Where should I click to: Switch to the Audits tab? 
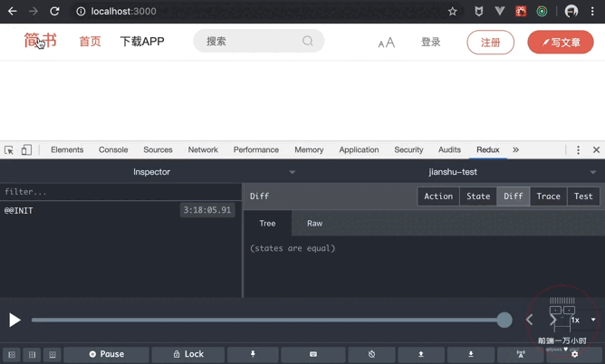[x=449, y=149]
